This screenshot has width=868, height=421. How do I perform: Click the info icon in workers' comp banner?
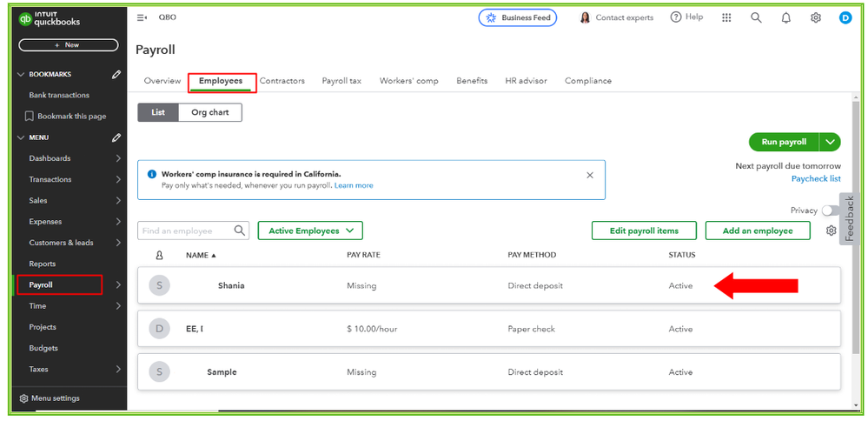pyautogui.click(x=152, y=174)
